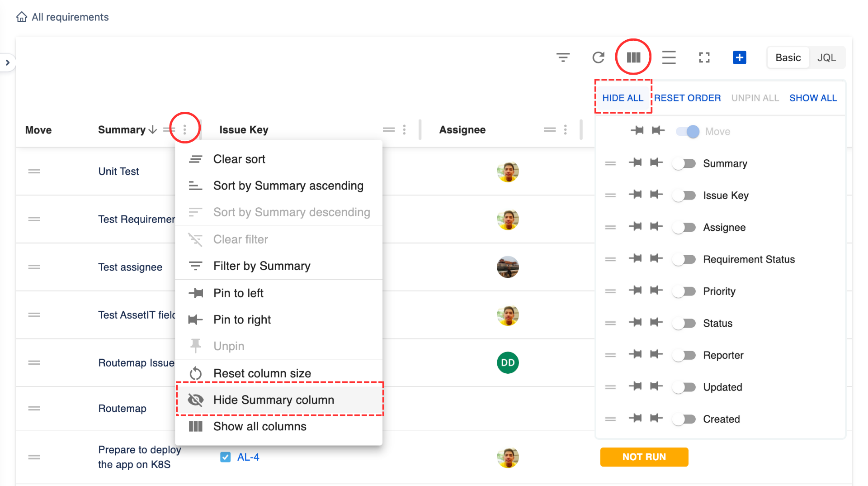The height and width of the screenshot is (486, 868).
Task: Open the Summary column three-dot menu
Action: point(185,130)
